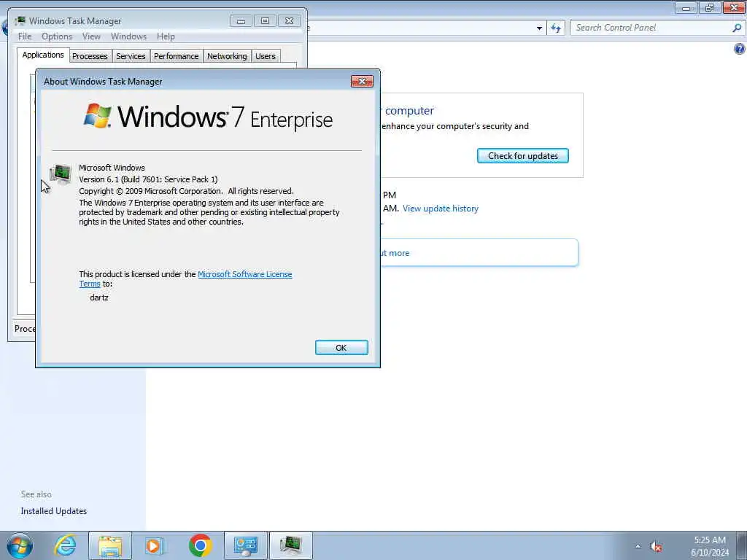Maximize the Windows Task Manager window
The width and height of the screenshot is (747, 560).
pyautogui.click(x=265, y=21)
